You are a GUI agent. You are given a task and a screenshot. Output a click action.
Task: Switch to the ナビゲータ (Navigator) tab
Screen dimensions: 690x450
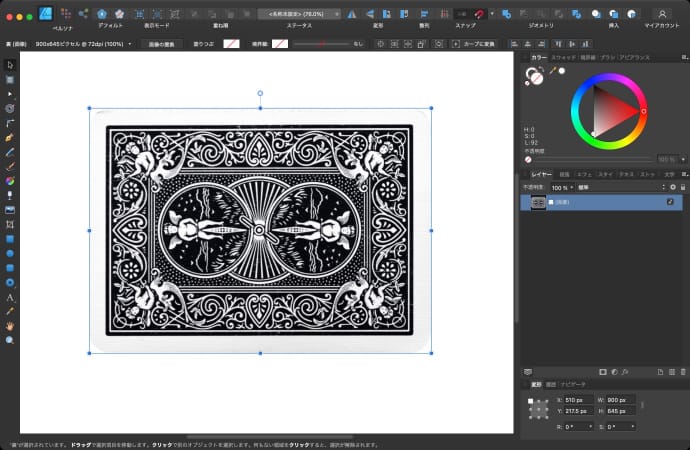[x=573, y=384]
